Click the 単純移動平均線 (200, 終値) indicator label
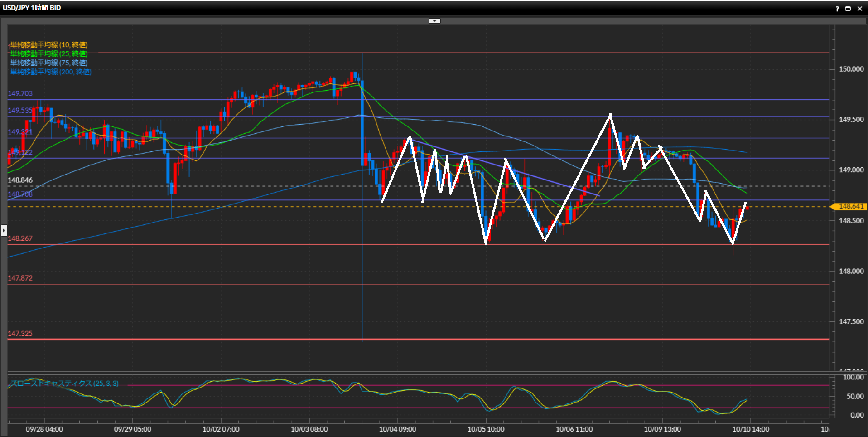 pos(51,72)
